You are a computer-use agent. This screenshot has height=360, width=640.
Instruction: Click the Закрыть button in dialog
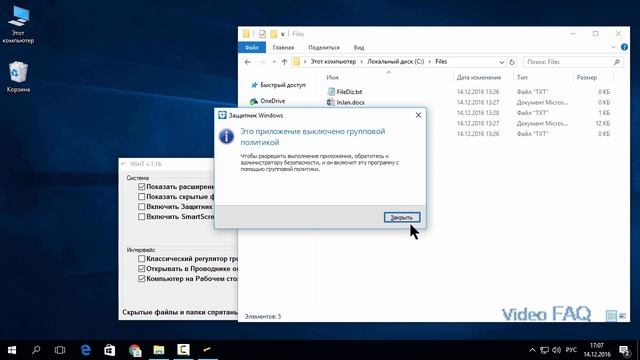402,218
